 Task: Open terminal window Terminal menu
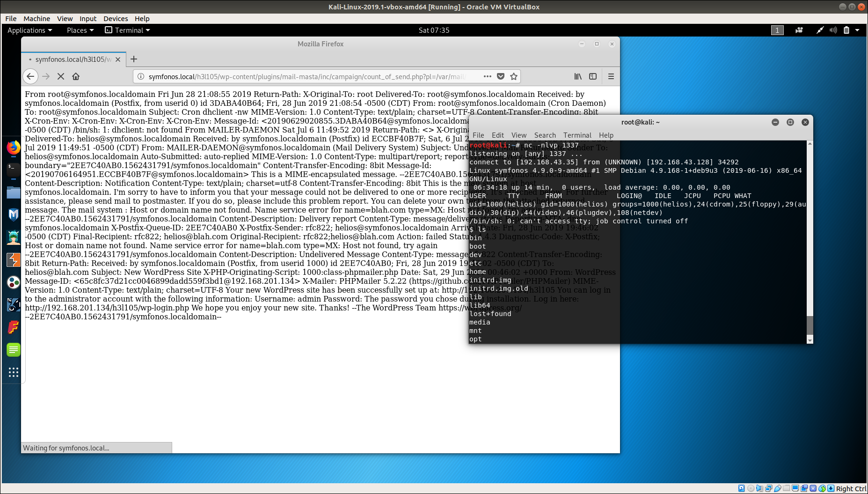(577, 135)
